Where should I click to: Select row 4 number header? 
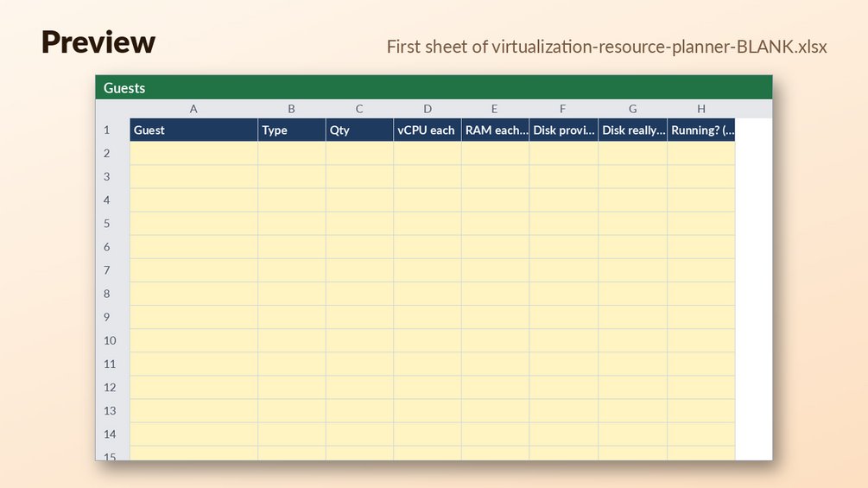point(112,200)
